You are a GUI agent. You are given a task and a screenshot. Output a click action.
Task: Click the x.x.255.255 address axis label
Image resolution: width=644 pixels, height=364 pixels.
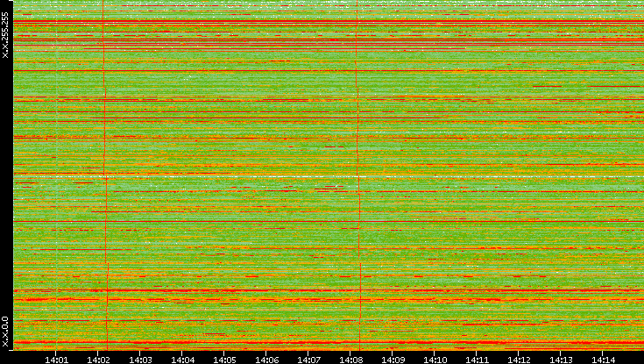coord(5,35)
